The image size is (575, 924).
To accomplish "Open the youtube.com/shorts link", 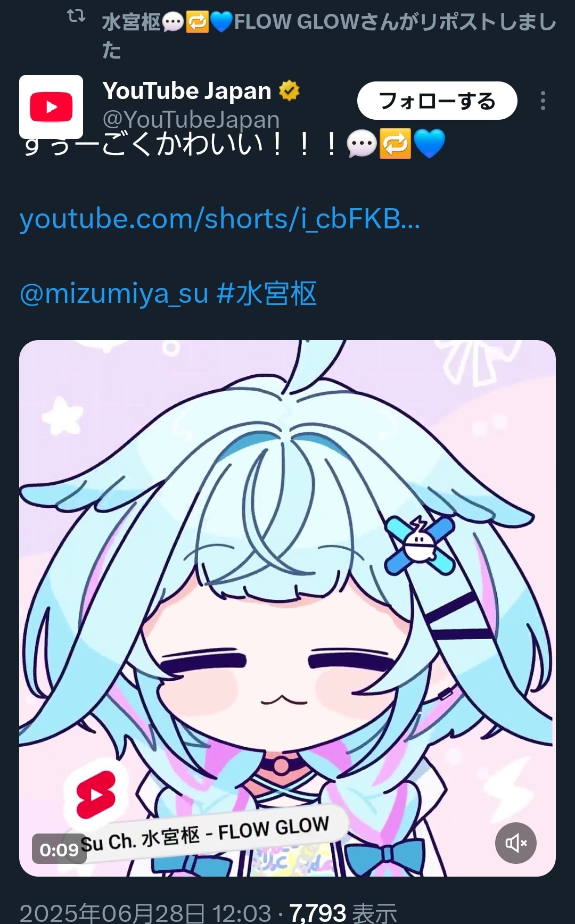I will (x=220, y=219).
